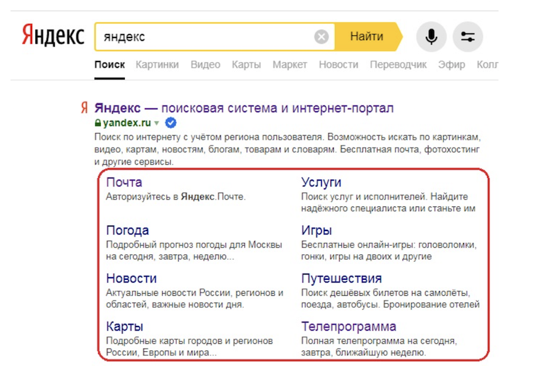The height and width of the screenshot is (392, 534).
Task: Clear the search field with the X icon
Action: (321, 37)
